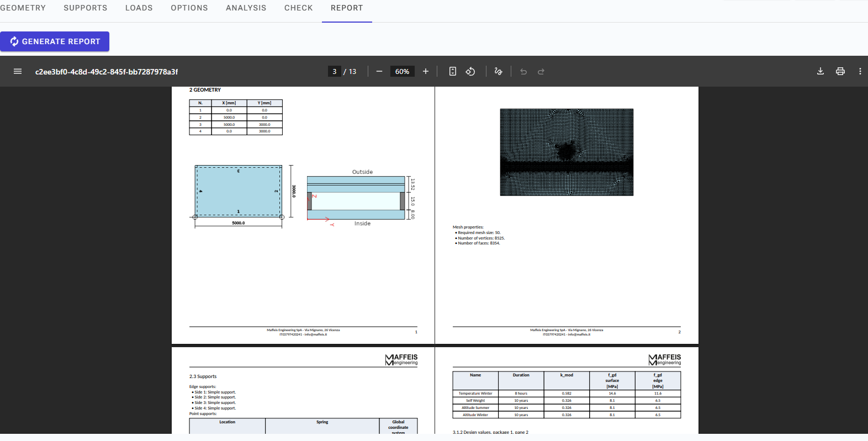Click the fit to page icon
The height and width of the screenshot is (441, 868).
(453, 71)
